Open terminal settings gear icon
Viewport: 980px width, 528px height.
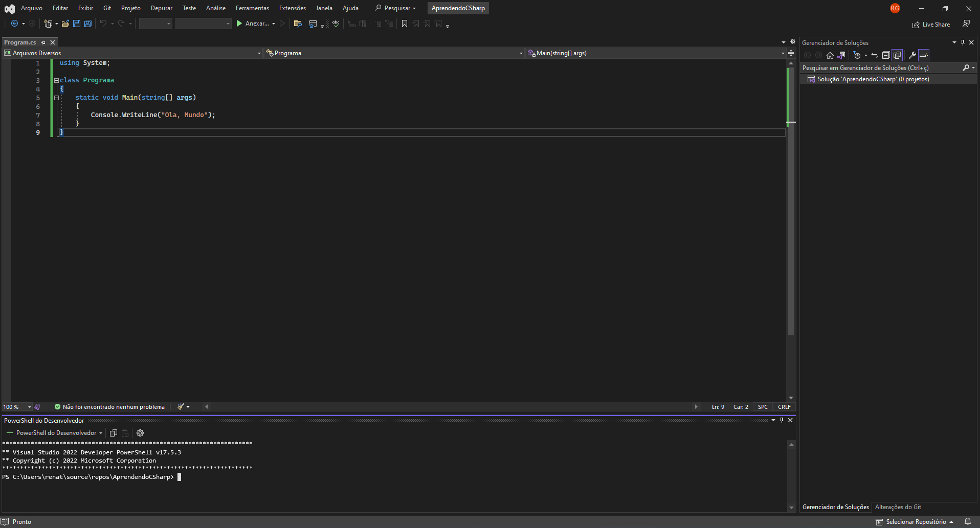click(140, 433)
